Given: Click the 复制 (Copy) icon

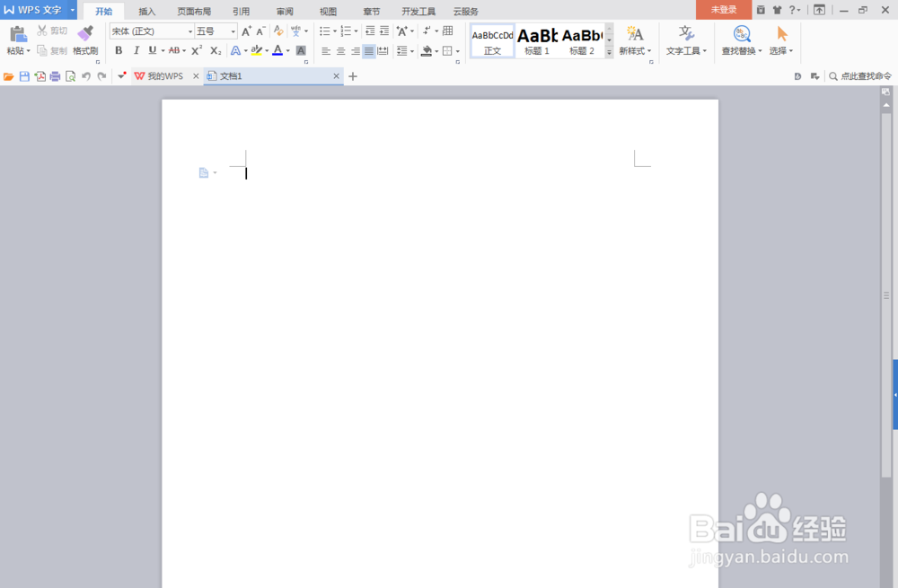Looking at the screenshot, I should click(42, 50).
